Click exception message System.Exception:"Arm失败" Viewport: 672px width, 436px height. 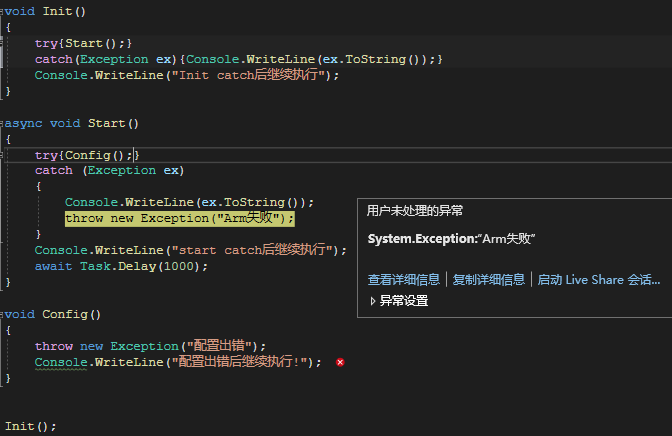tap(451, 239)
